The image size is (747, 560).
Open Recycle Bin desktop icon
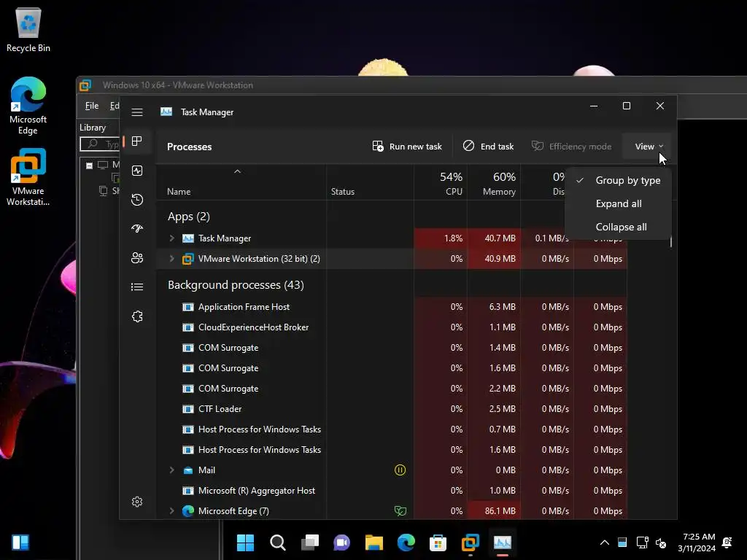28,29
